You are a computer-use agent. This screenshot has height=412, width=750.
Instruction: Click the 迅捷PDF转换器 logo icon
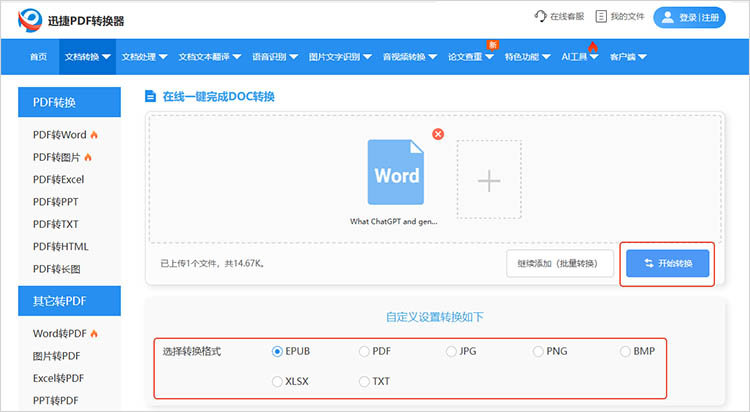(x=30, y=20)
